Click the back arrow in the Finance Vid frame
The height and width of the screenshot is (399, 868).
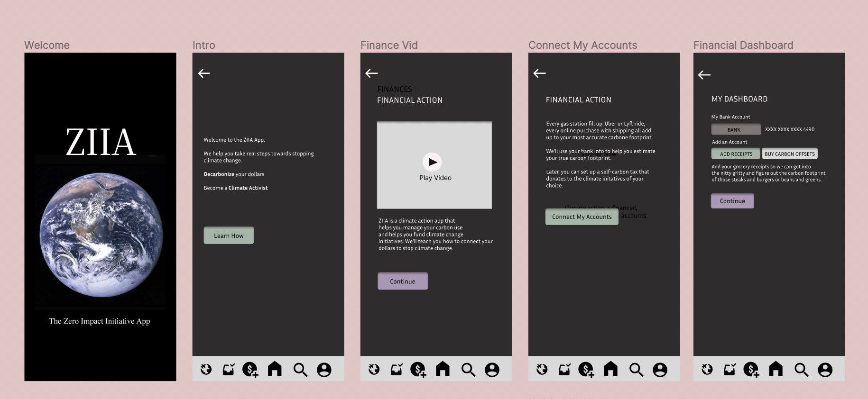[x=371, y=73]
